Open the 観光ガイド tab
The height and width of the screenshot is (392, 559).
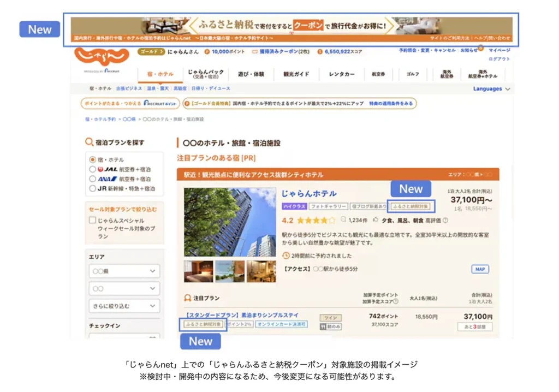pos(296,74)
